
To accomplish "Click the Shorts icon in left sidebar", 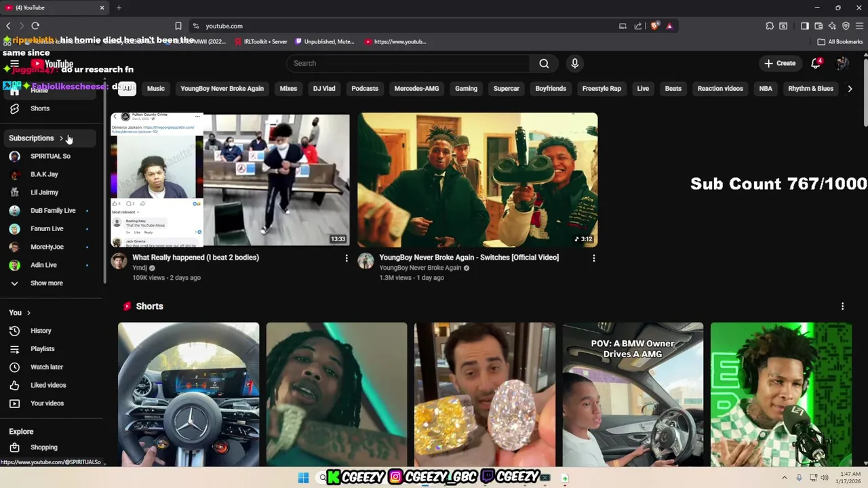I will [x=14, y=108].
